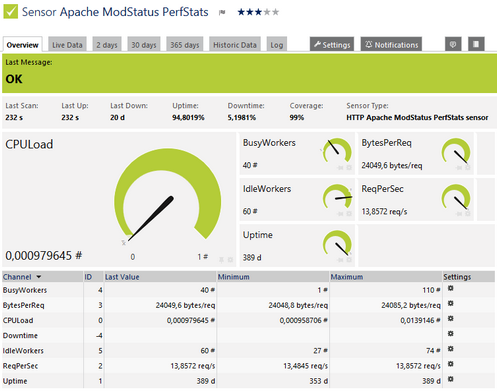The height and width of the screenshot is (391, 497).
Task: Click the "OK" last message text
Action: 14,79
